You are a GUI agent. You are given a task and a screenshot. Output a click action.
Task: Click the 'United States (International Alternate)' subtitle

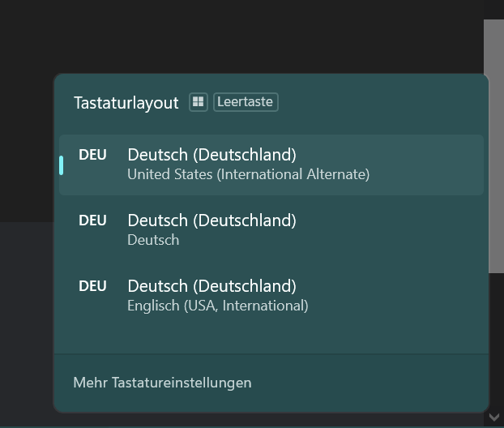click(249, 174)
